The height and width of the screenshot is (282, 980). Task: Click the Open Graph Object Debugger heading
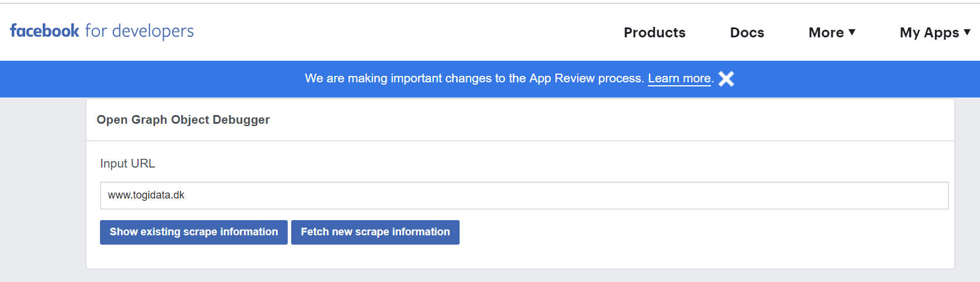click(183, 120)
